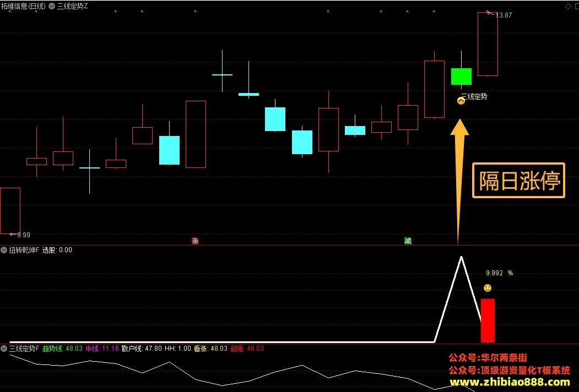The width and height of the screenshot is (579, 392).
Task: Expand the 三线定势F indicator dropdown arrow
Action: point(4,349)
